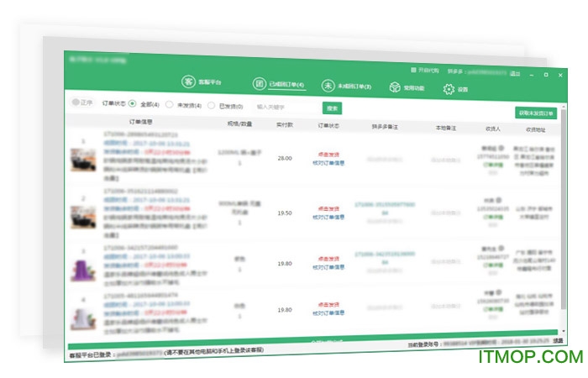Screen dimensions: 588x378
Task: Open the 客服平台 customer service icon
Action: pyautogui.click(x=189, y=82)
